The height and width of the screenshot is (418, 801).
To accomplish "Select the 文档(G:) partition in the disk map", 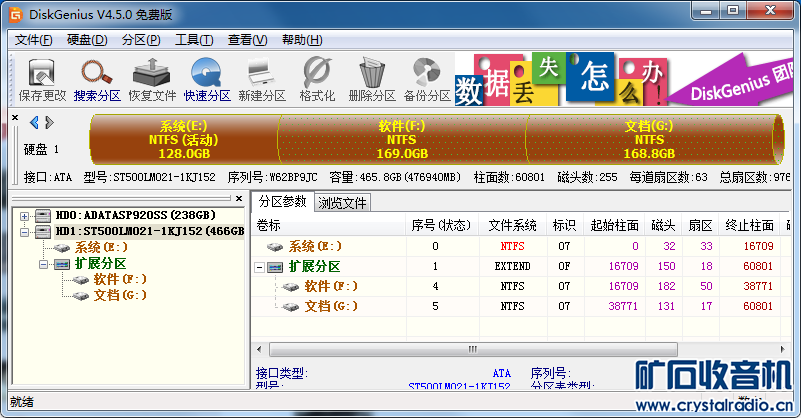I will 651,140.
